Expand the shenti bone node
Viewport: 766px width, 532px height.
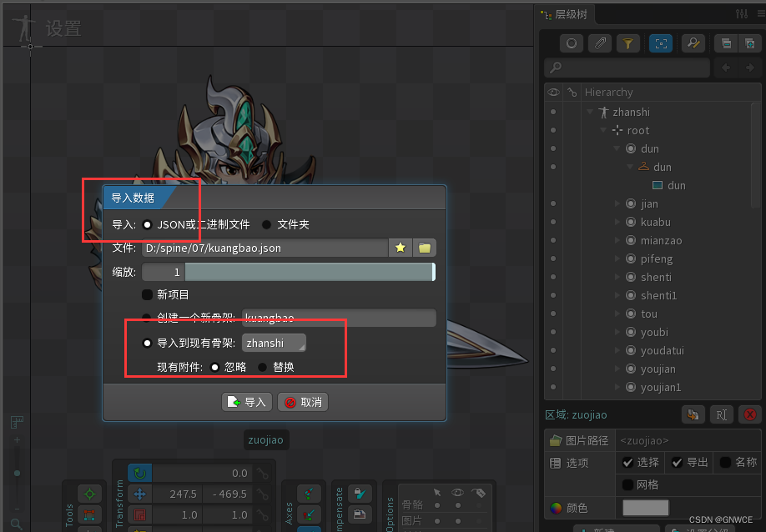617,277
